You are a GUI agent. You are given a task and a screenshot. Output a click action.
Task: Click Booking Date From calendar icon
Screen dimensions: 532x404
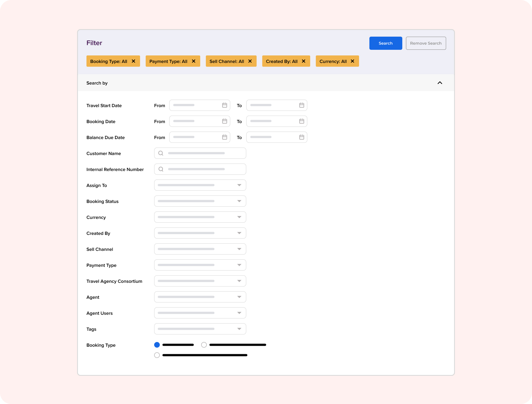224,121
